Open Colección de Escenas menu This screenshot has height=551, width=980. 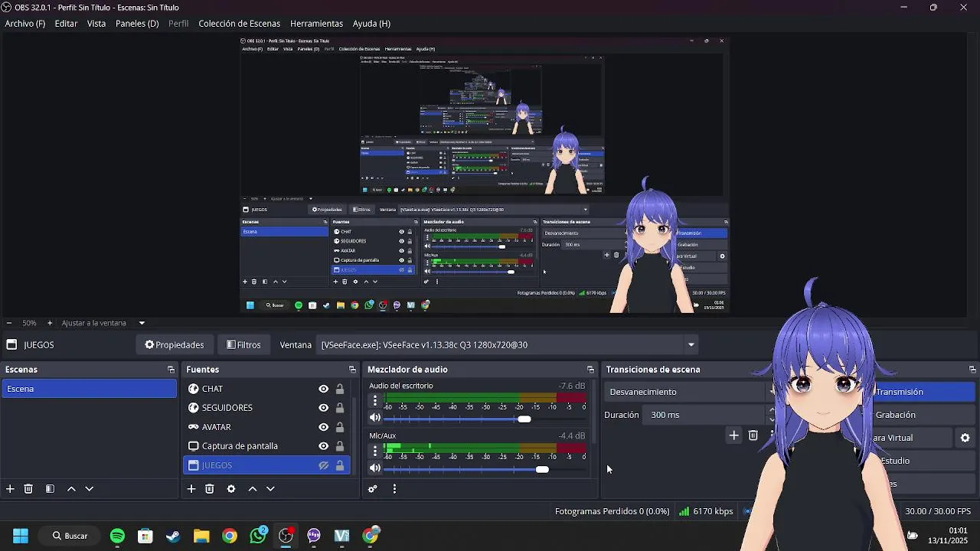tap(240, 24)
